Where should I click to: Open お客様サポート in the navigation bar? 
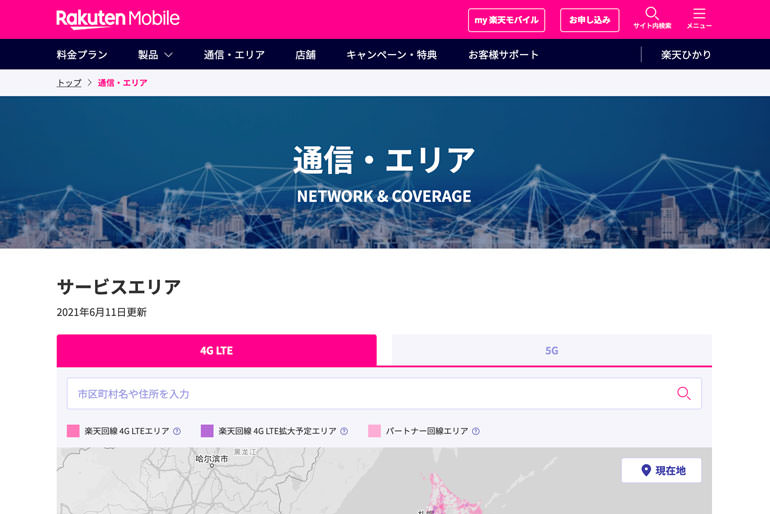pyautogui.click(x=503, y=54)
